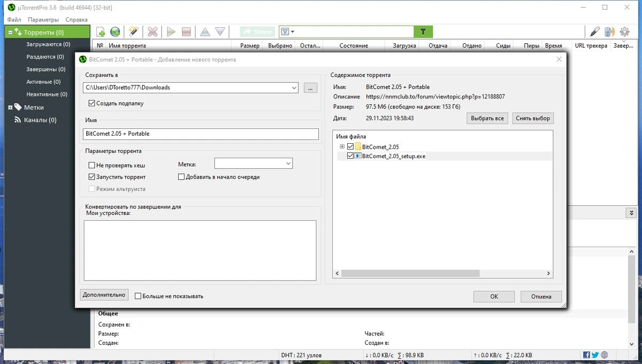Click the greyed Share button in toolbar
The width and height of the screenshot is (642, 364).
point(257,32)
